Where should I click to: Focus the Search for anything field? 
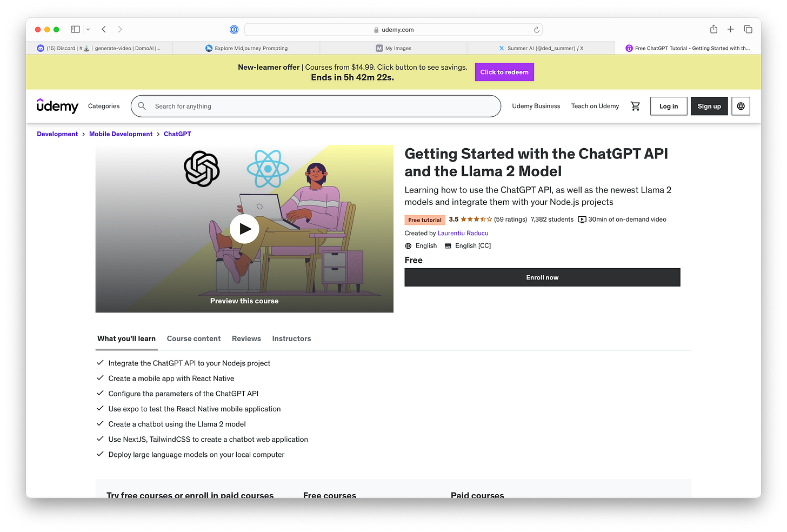coord(316,106)
